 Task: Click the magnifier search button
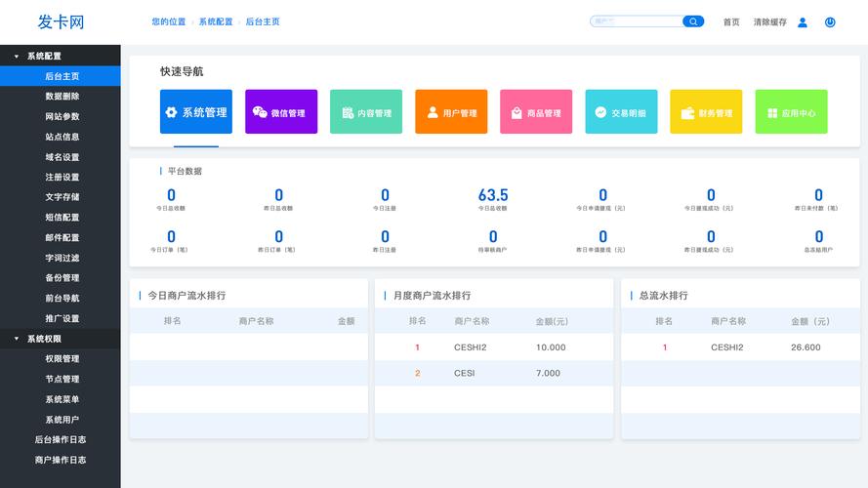693,21
